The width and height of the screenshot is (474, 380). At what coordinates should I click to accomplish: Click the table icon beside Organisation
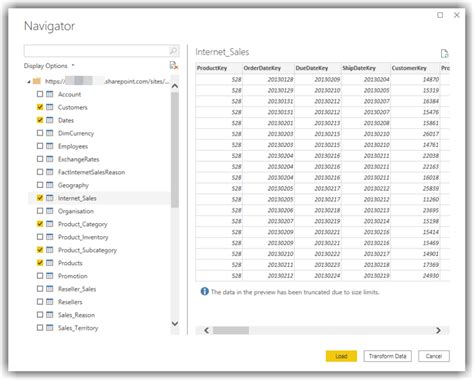click(x=50, y=211)
